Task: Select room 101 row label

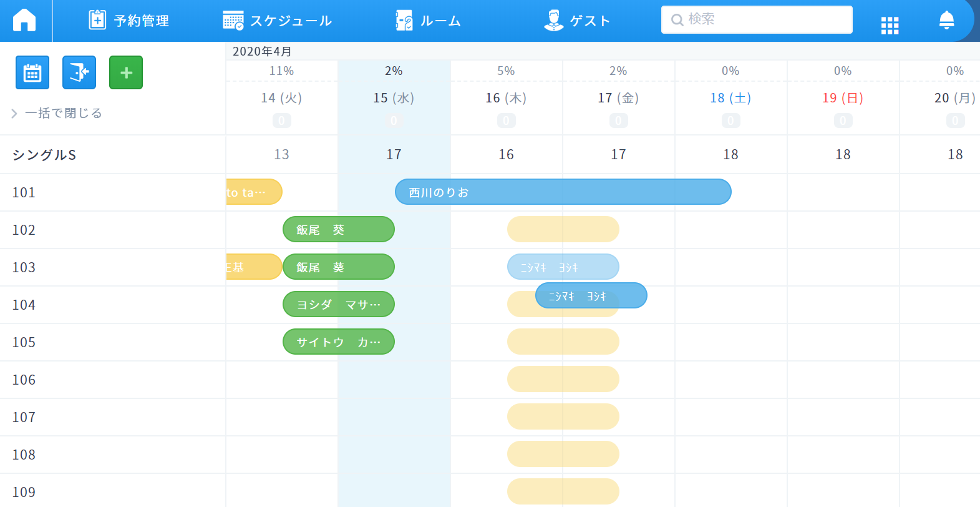Action: 24,192
